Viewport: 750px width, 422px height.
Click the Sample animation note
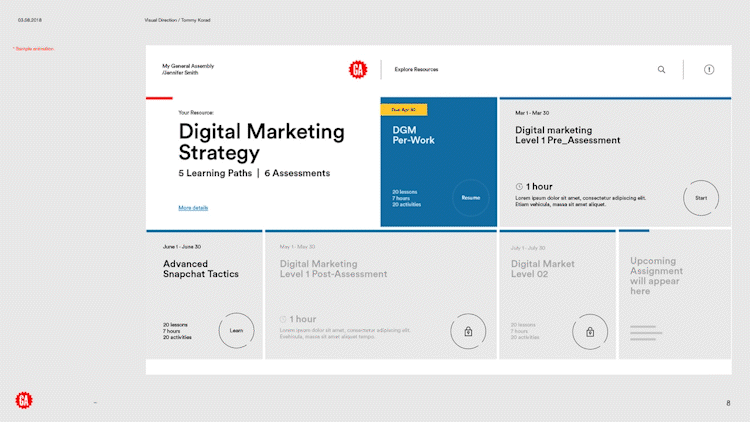click(x=33, y=49)
